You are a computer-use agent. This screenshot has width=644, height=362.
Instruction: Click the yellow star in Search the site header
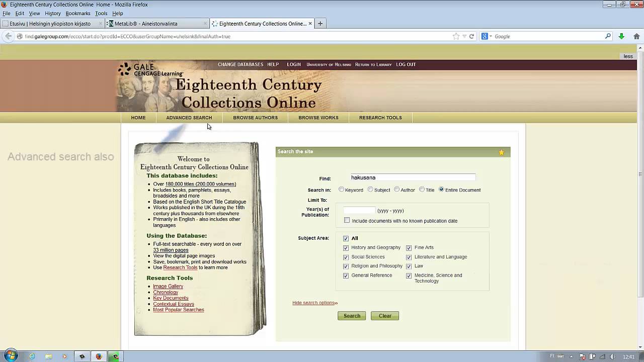(501, 152)
